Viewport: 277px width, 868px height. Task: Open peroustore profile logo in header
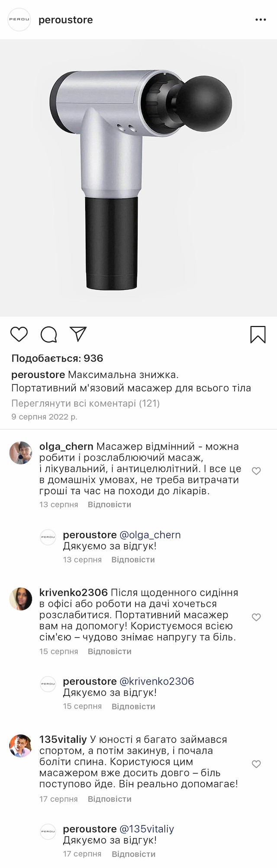pos(19,20)
